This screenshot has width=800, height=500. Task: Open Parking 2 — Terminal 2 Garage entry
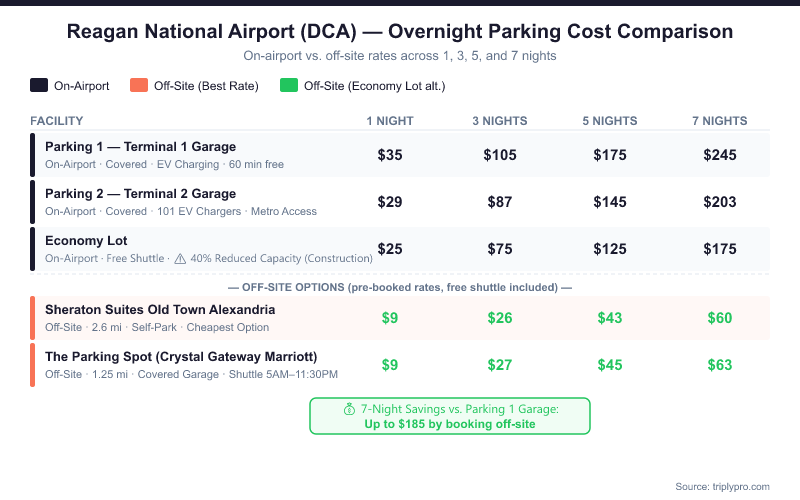pyautogui.click(x=140, y=194)
